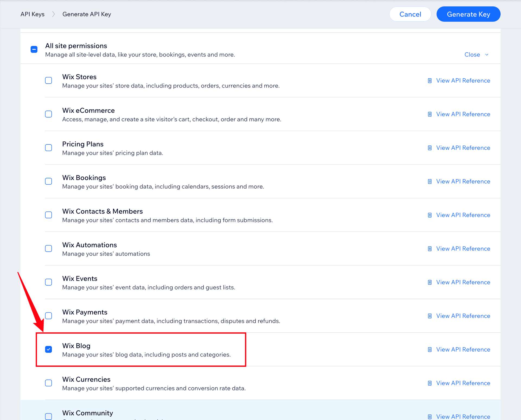Viewport: 521px width, 420px height.
Task: Enable the Wix Stores permission checkbox
Action: click(48, 80)
